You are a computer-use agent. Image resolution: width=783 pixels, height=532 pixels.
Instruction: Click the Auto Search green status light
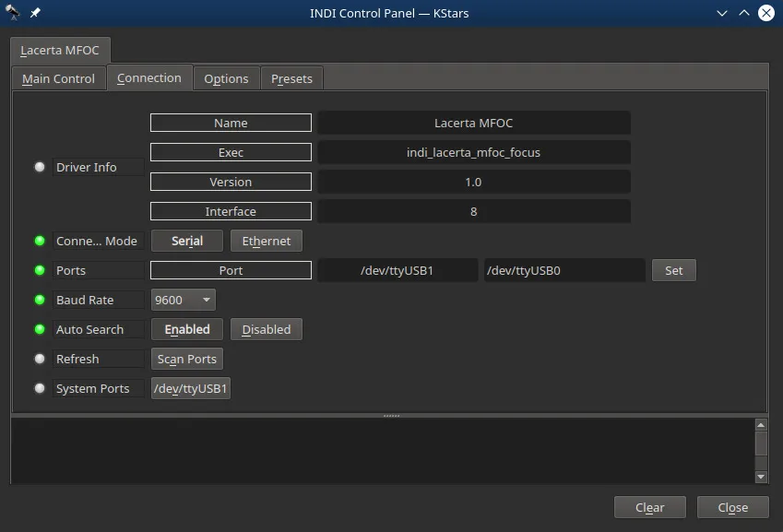(40, 329)
